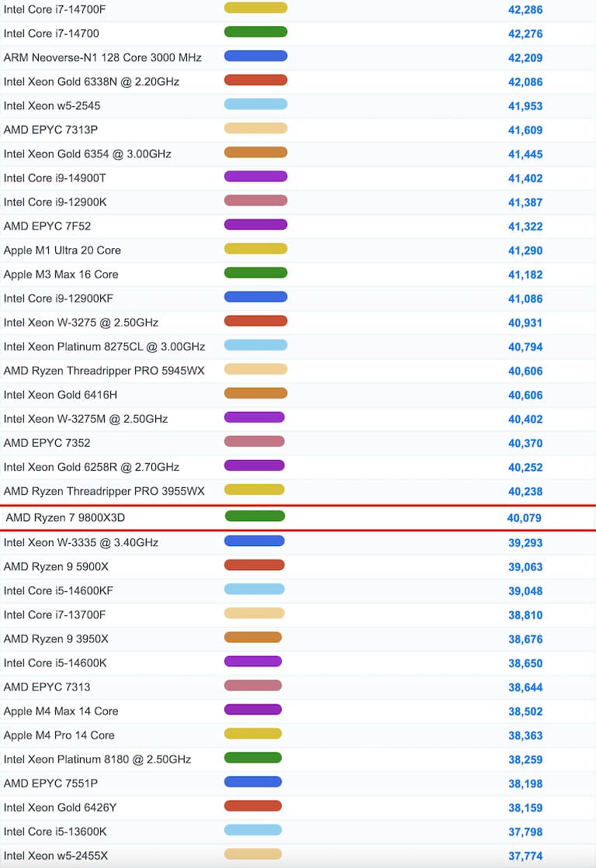Screen dimensions: 596x868
Task: Click the score 42,286
Action: click(525, 10)
